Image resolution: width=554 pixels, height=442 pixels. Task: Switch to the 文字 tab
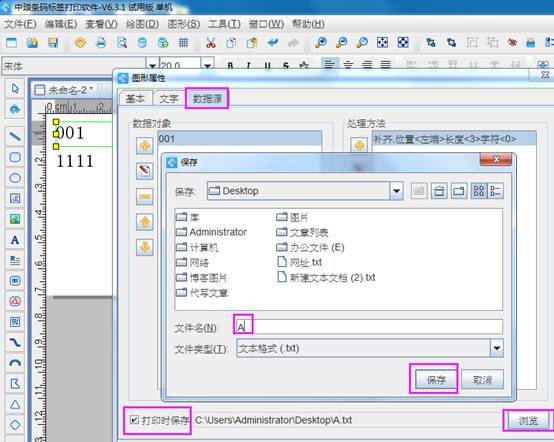[169, 99]
